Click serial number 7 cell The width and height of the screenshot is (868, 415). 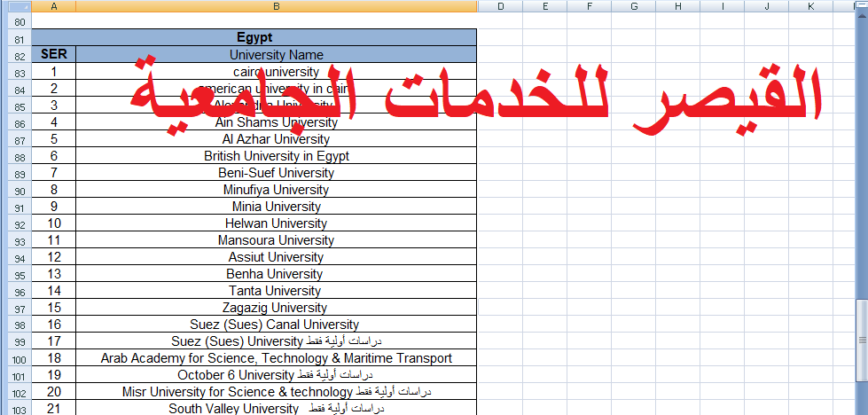click(54, 173)
